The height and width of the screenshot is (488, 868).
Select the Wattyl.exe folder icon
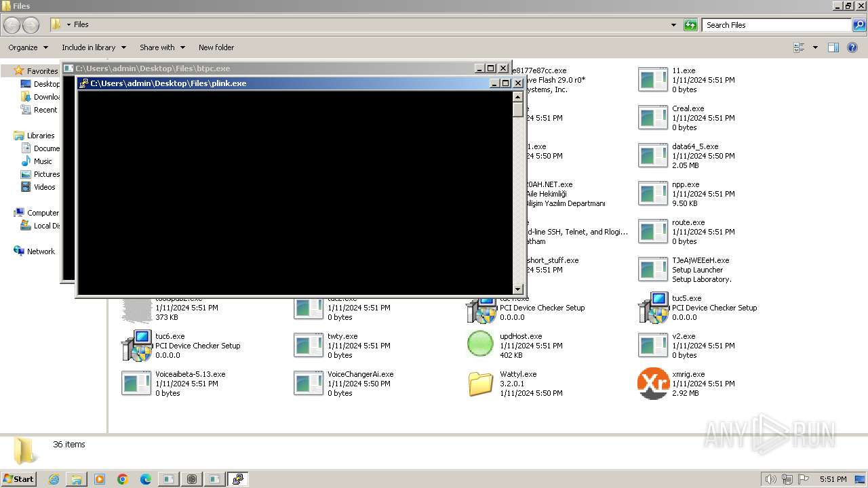481,384
